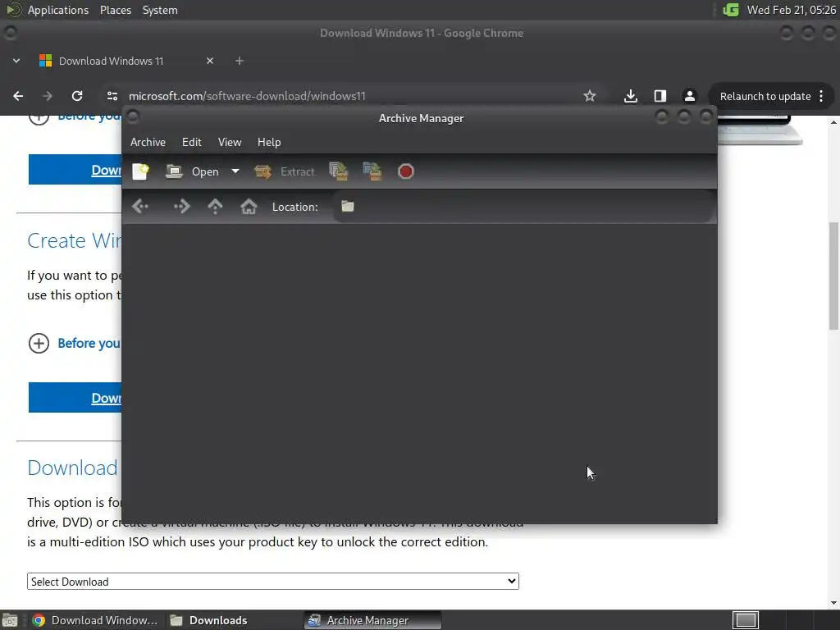Click the Extract toolbar button
The image size is (840, 630).
(x=285, y=171)
